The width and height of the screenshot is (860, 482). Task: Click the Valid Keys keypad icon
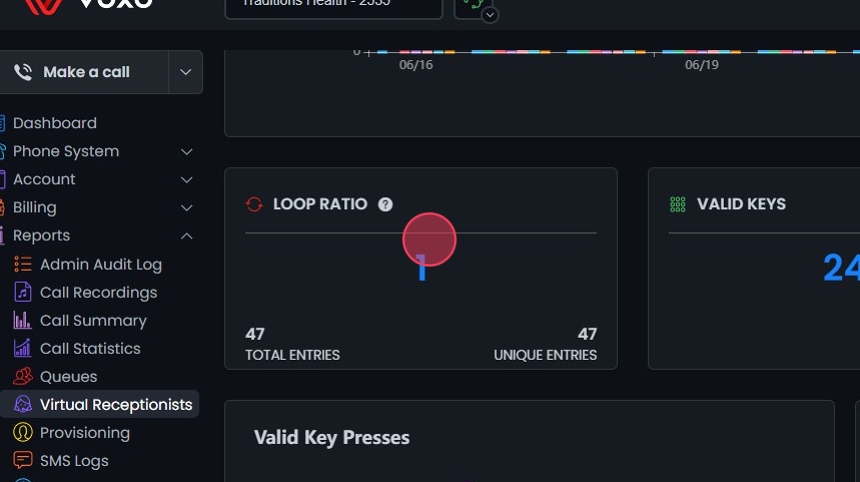(677, 204)
